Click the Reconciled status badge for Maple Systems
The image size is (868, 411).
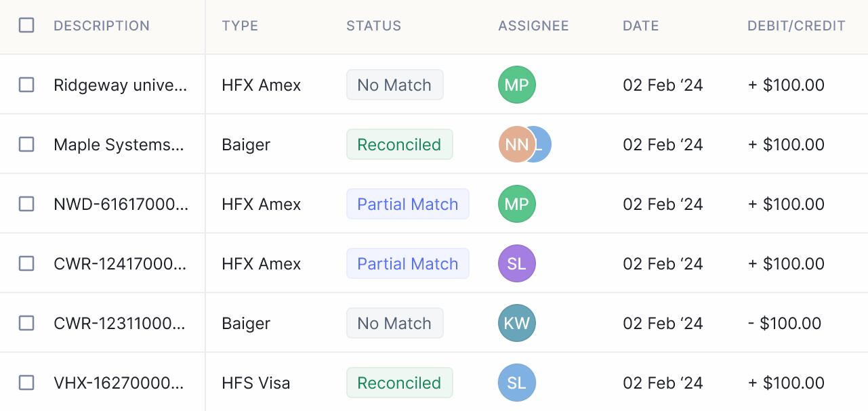click(x=400, y=144)
